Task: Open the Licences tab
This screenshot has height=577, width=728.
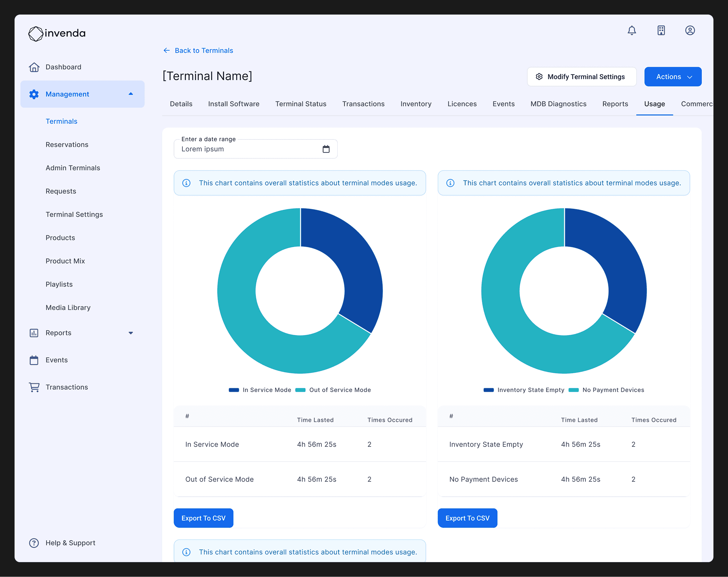Action: pyautogui.click(x=462, y=104)
